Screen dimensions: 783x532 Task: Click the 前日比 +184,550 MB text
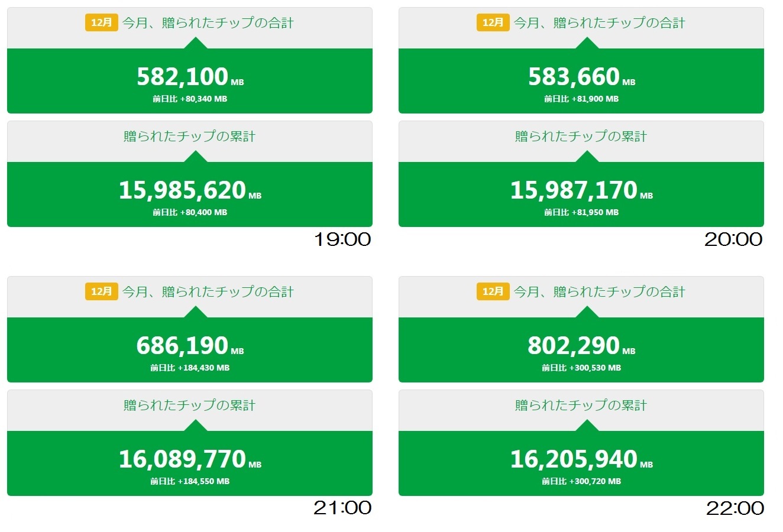[190, 481]
